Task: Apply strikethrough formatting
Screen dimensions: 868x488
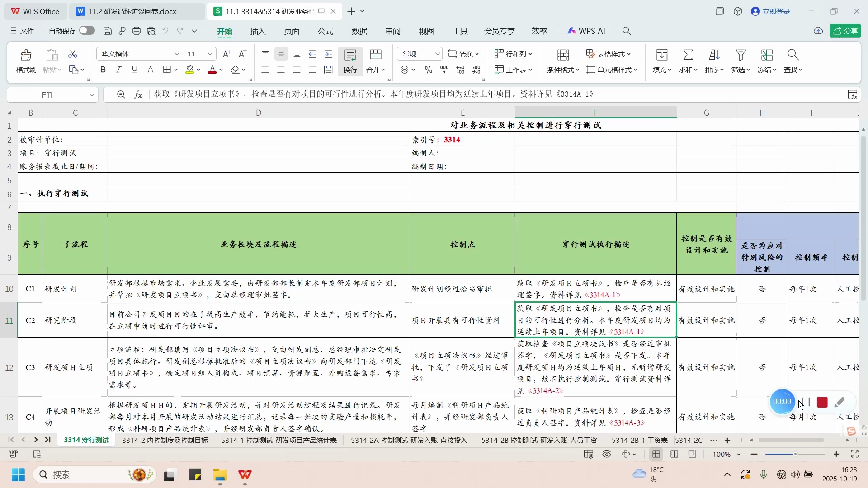Action: click(x=151, y=70)
